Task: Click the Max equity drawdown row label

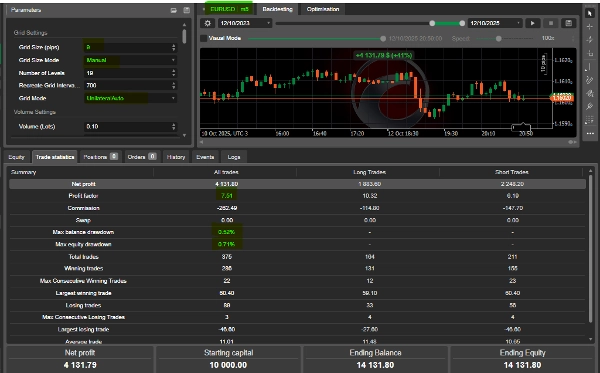Action: (x=83, y=244)
